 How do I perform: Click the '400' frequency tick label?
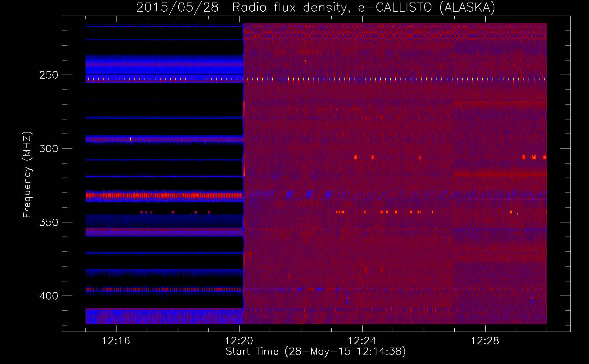click(49, 296)
